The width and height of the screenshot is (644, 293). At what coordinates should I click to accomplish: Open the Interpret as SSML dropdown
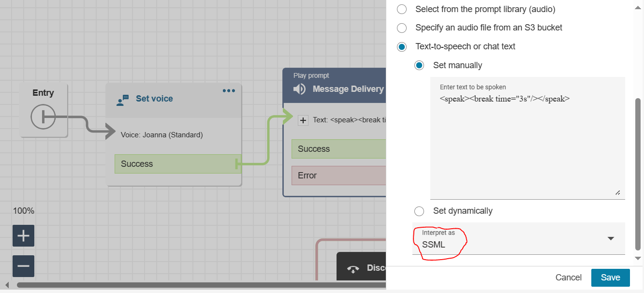pyautogui.click(x=518, y=239)
